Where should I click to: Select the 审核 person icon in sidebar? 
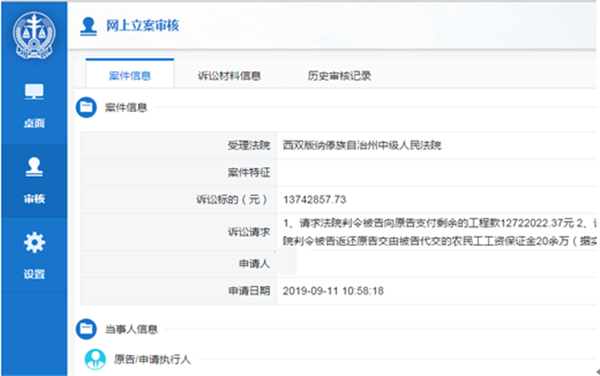(34, 167)
